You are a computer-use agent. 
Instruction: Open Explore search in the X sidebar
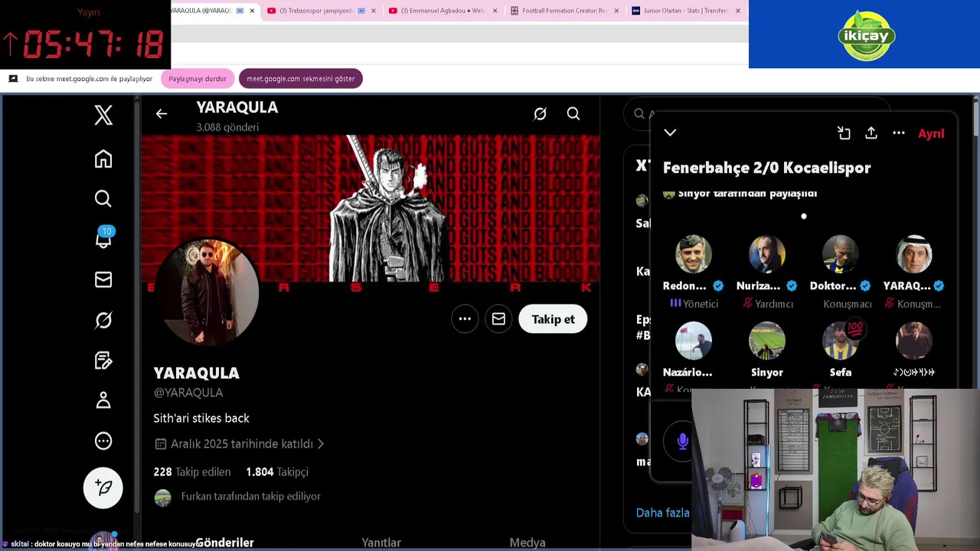(103, 199)
